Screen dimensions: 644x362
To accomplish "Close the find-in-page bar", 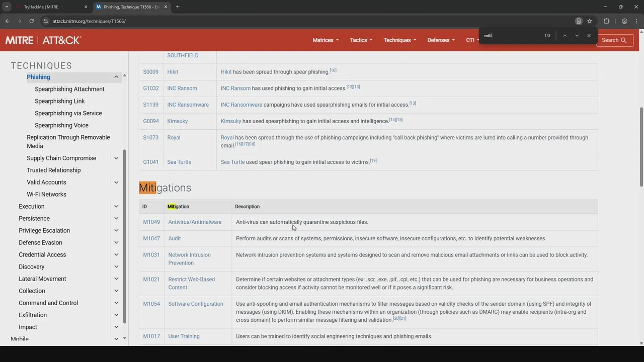I will tap(589, 36).
